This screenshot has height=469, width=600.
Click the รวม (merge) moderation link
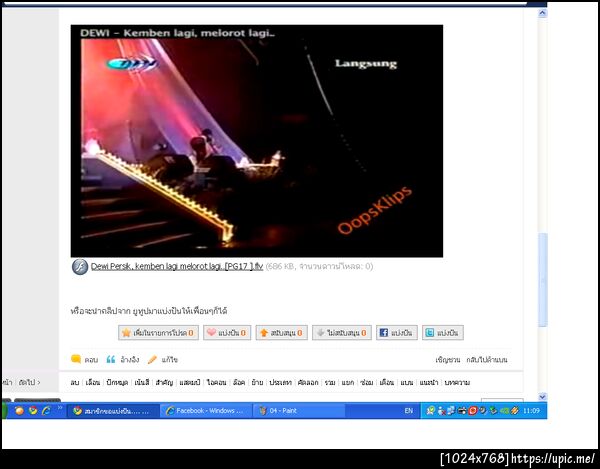330,382
